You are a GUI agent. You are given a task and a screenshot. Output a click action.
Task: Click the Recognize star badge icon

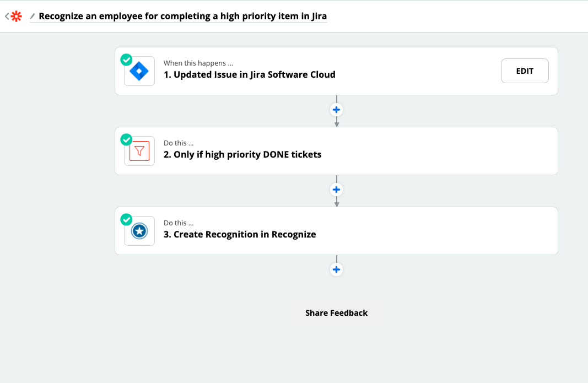pyautogui.click(x=139, y=230)
